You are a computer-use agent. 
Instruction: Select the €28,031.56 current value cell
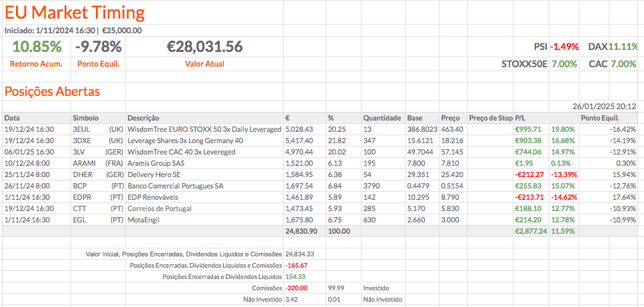(x=204, y=47)
